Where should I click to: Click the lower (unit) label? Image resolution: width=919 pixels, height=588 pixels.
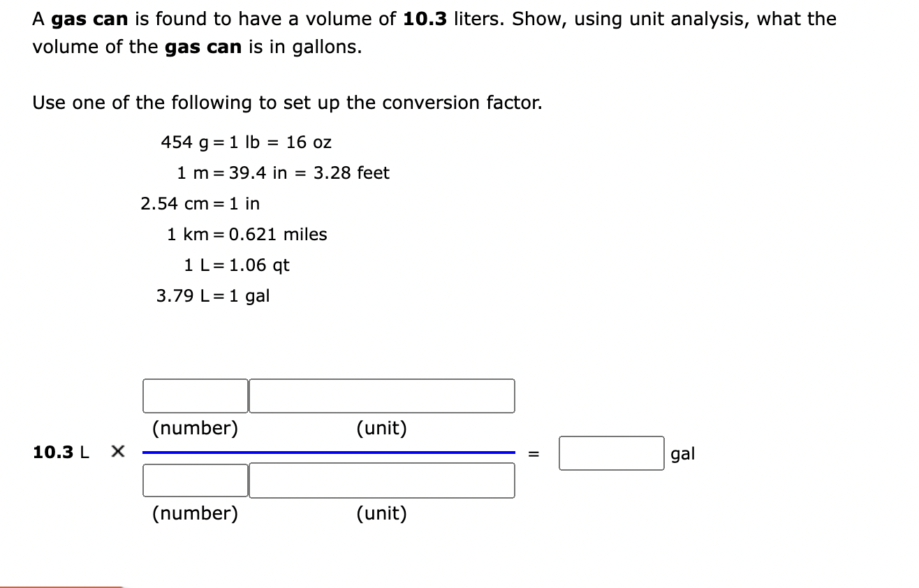coord(381,514)
